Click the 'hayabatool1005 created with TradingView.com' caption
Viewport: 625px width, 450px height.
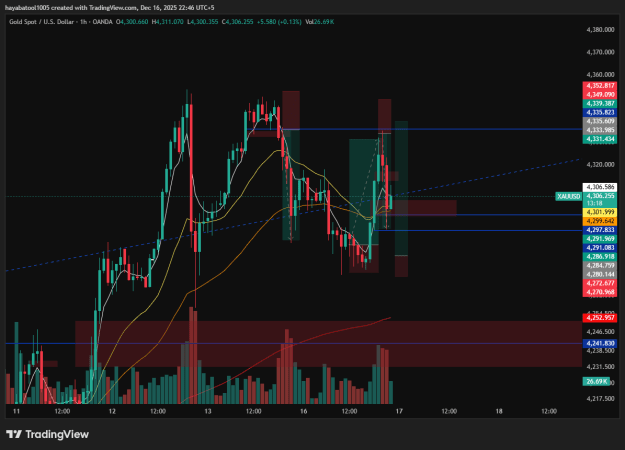[x=70, y=8]
